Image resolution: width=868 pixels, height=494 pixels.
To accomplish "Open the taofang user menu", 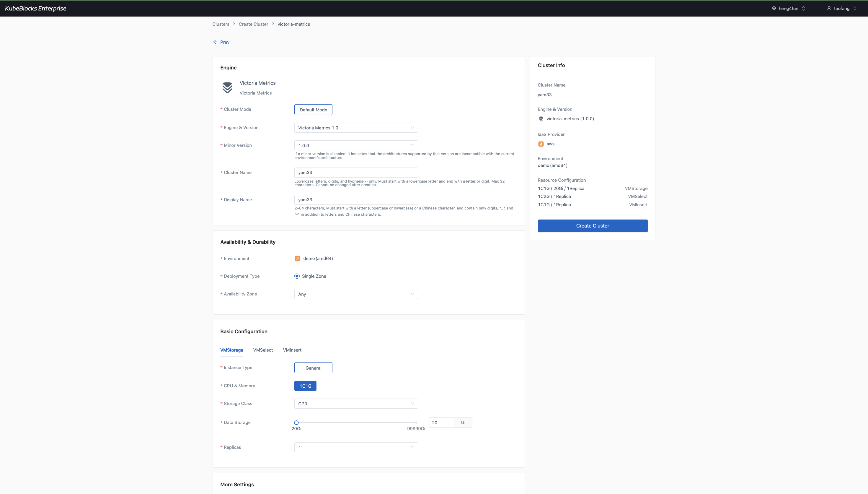I will [841, 8].
